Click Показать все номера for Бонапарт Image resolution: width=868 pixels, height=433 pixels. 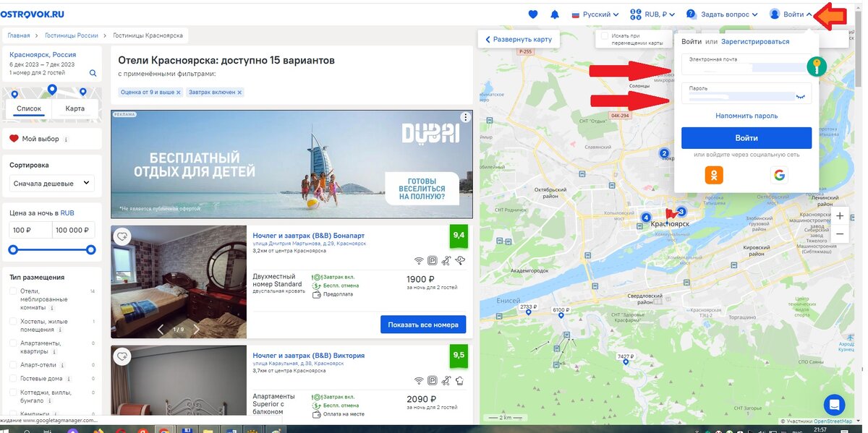(x=423, y=325)
